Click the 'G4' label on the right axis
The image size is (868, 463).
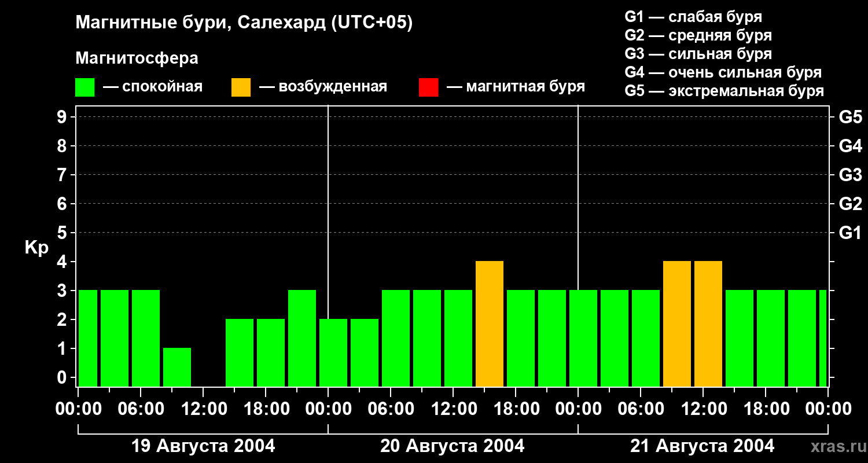[851, 146]
